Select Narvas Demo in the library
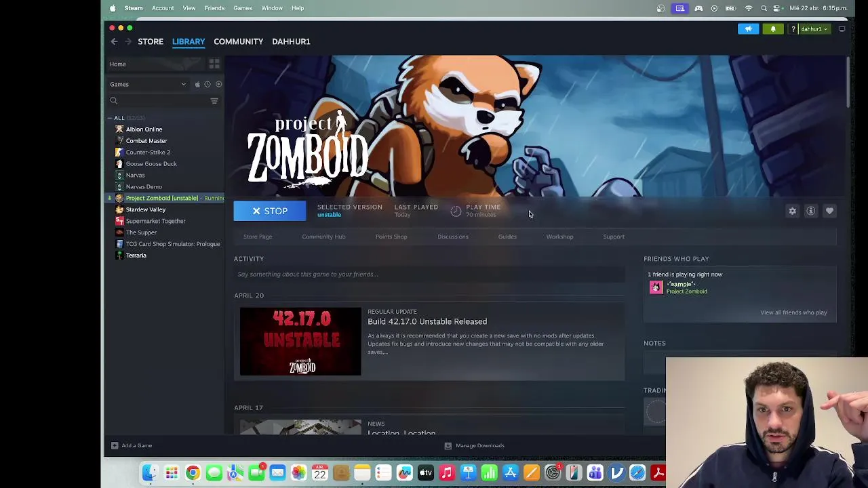Viewport: 868px width, 488px height. (x=144, y=186)
